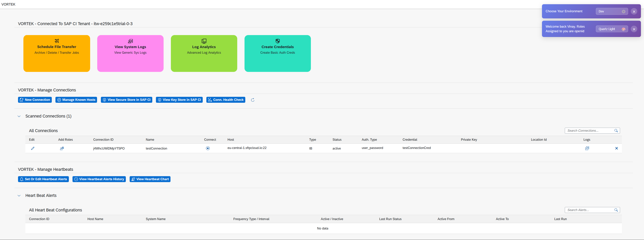Open the Create Credentials tile
Viewport: 644px width, 240px height.
coord(278,53)
